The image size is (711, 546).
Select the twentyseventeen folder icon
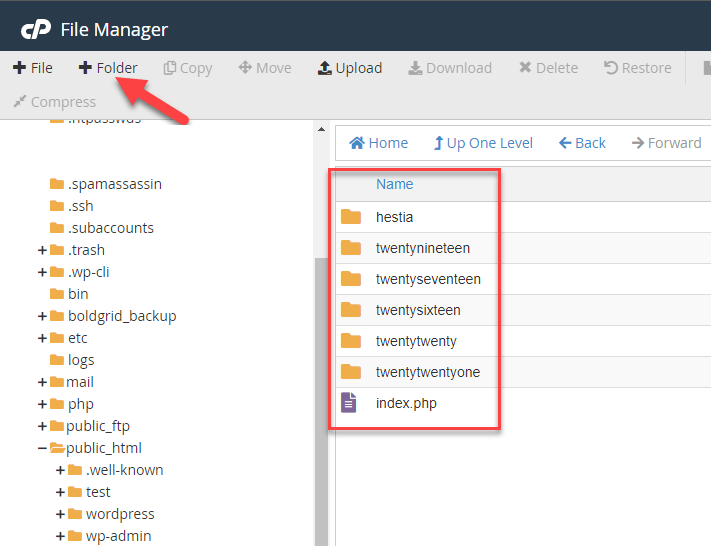click(x=351, y=279)
